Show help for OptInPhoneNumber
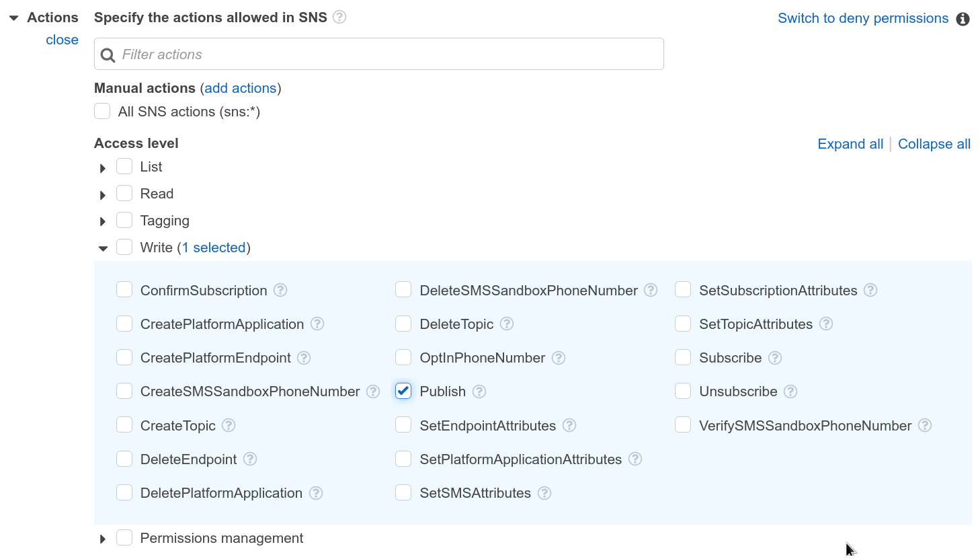Image resolution: width=980 pixels, height=559 pixels. pos(559,358)
